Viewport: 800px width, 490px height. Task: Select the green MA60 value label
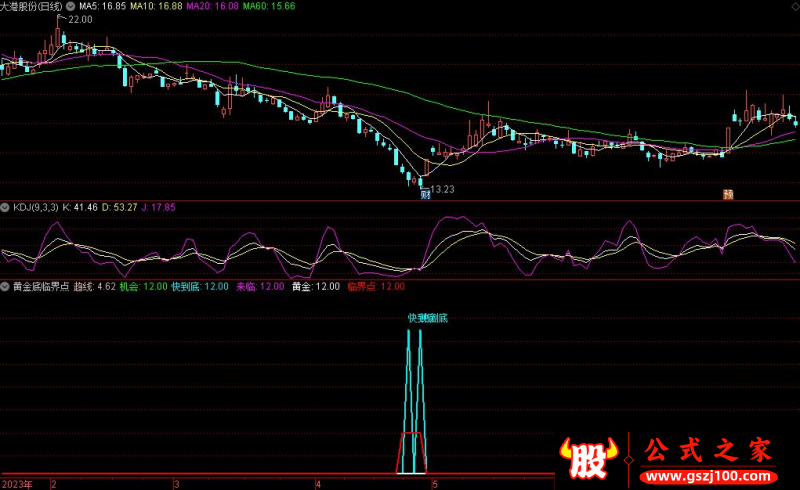(x=270, y=6)
